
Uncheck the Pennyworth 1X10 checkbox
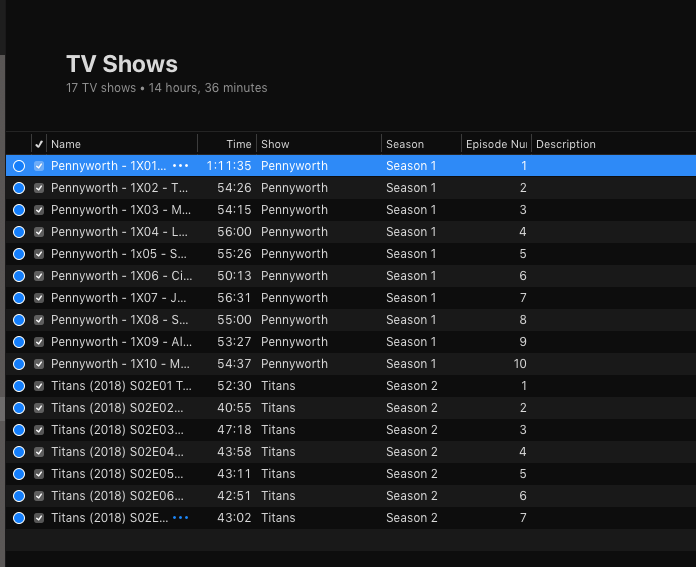(39, 364)
